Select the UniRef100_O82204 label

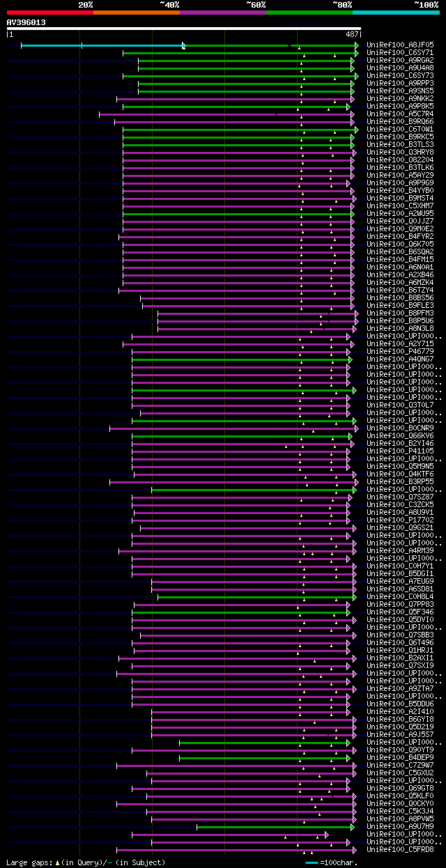click(401, 160)
